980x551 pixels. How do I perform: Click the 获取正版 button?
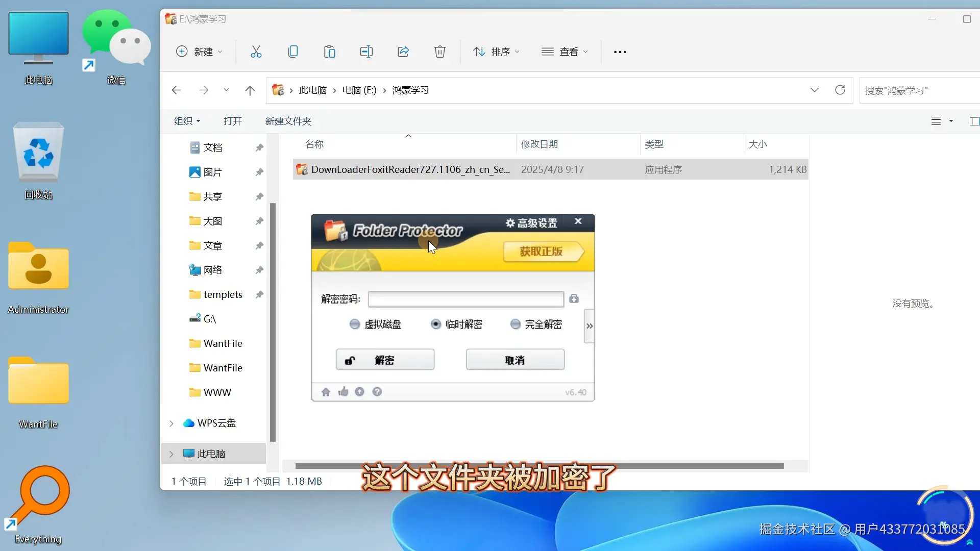[544, 252]
